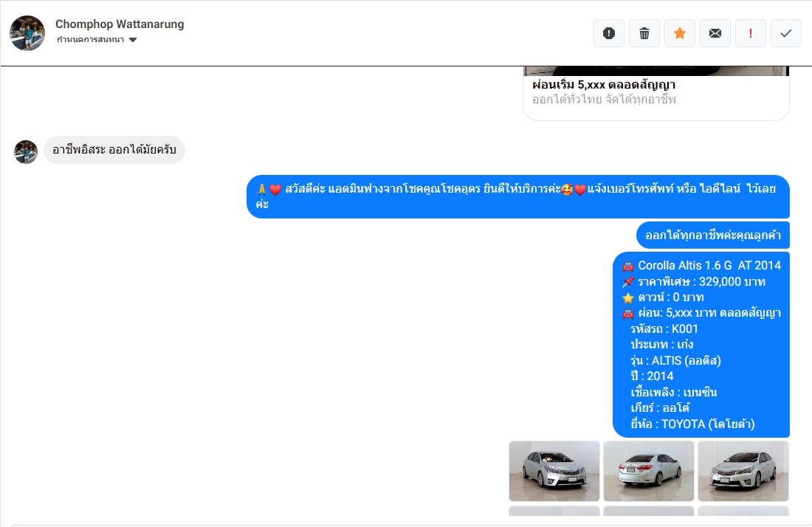812x527 pixels.
Task: Click ราคาพิเศษ : 329,000 บาท line
Action: (x=694, y=282)
